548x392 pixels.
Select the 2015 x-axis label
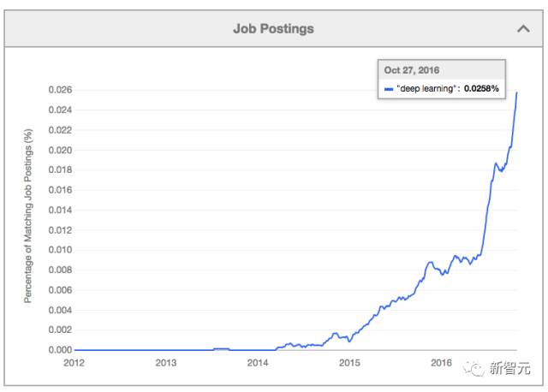[349, 363]
